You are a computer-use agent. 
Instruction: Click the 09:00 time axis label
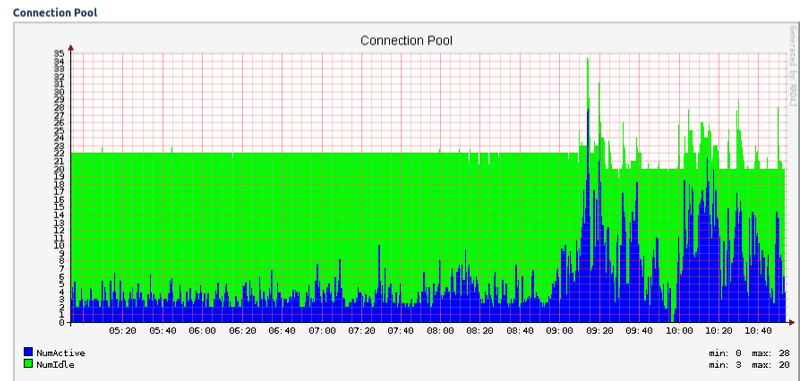click(560, 330)
